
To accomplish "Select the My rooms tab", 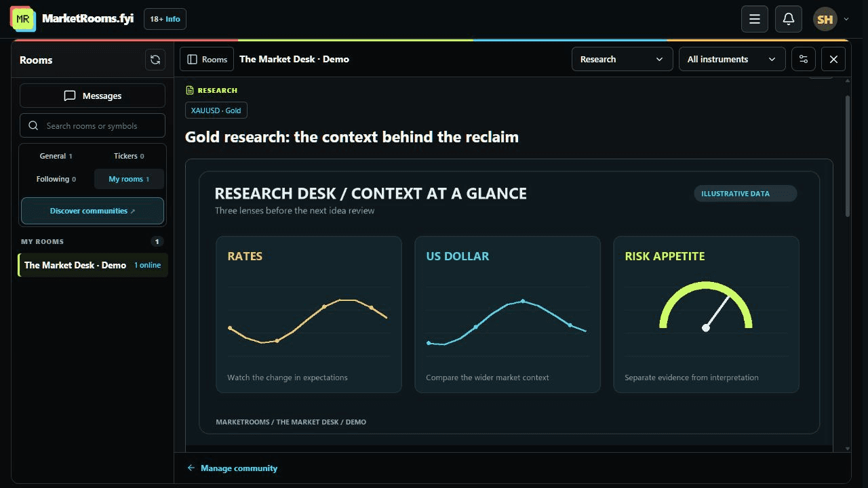I will 129,179.
